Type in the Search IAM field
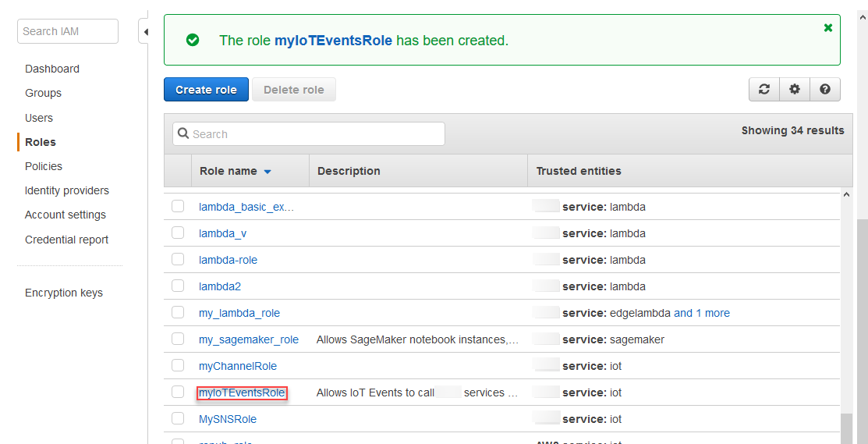Screen dimensions: 868x444 pos(68,31)
